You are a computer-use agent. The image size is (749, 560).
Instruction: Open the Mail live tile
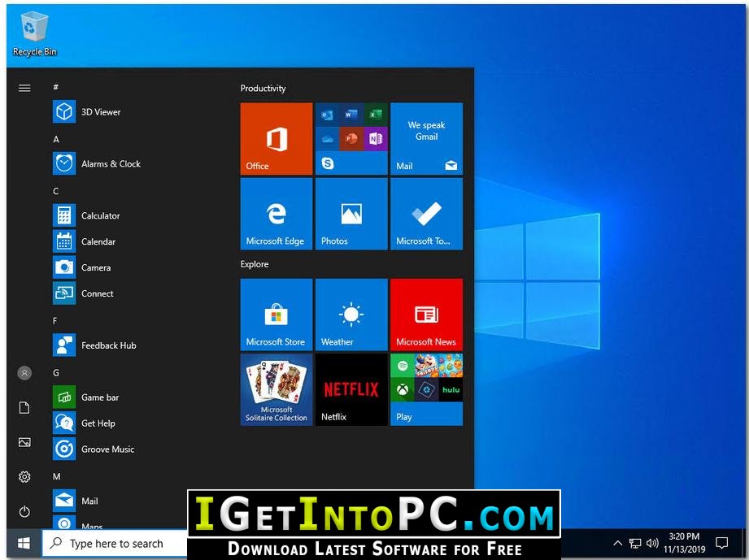point(427,139)
